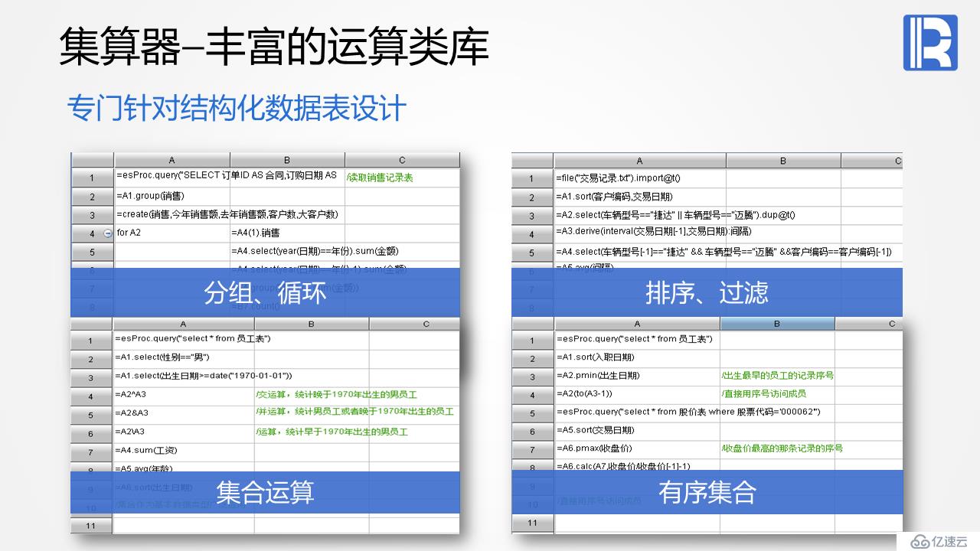Click the '/并运算，统计男员工或者晚于1970年…' comment

(354, 412)
